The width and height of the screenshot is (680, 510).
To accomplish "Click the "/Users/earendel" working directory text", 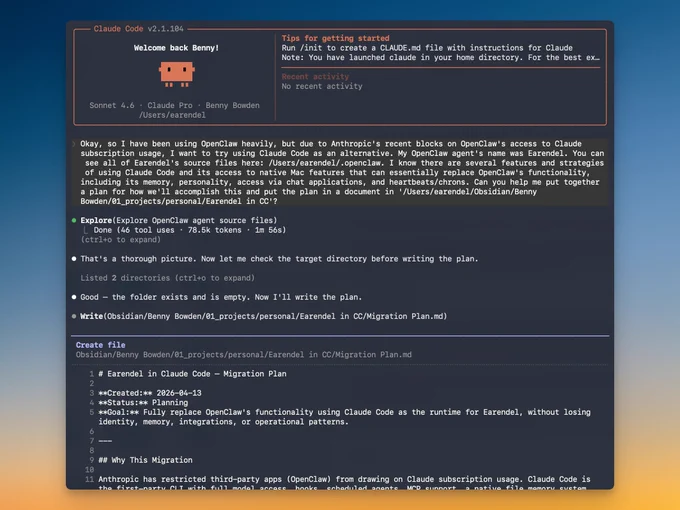I will (x=172, y=115).
